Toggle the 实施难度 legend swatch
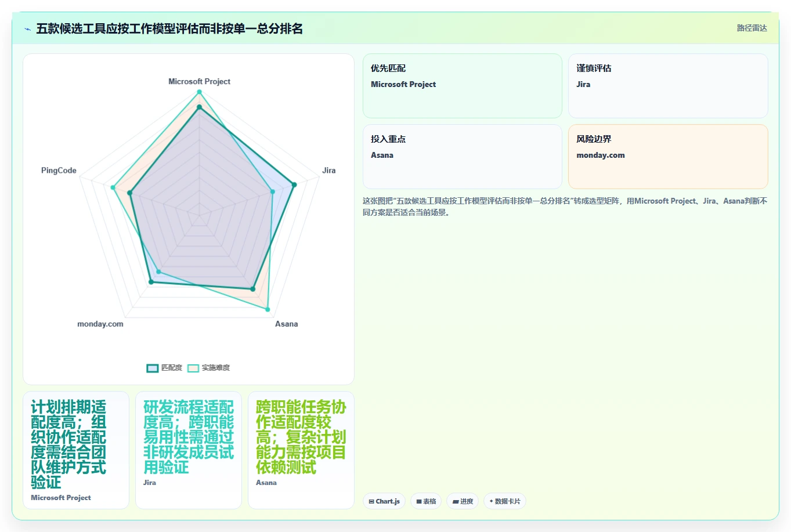Image resolution: width=791 pixels, height=532 pixels. pyautogui.click(x=193, y=368)
